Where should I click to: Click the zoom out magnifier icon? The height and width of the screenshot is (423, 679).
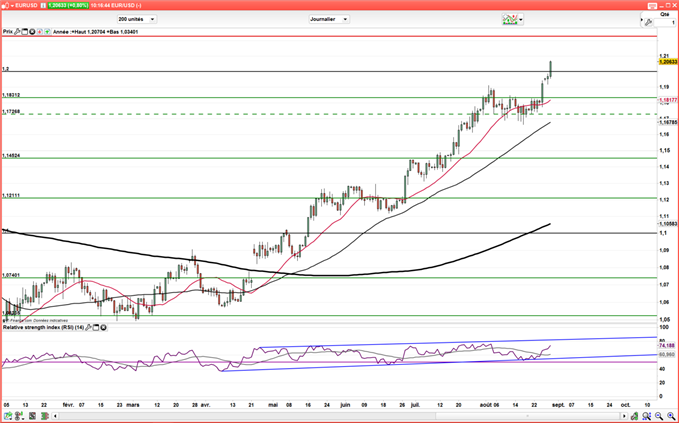tap(659, 416)
